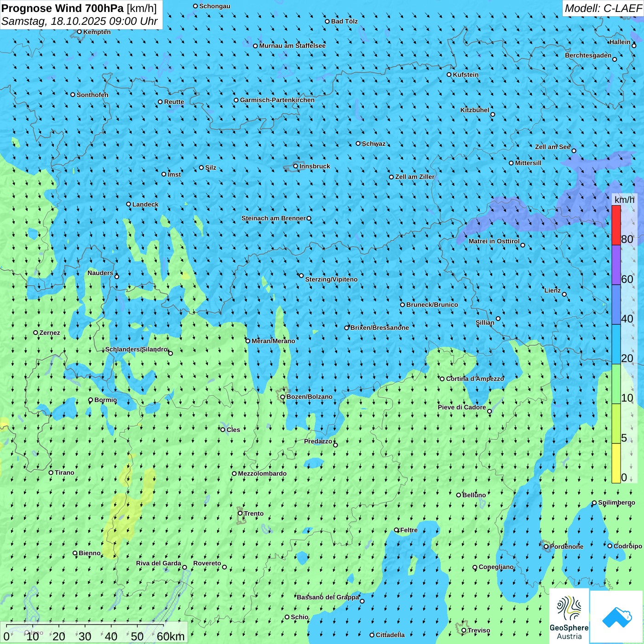This screenshot has height=644, width=644.
Task: Click the Cles label
Action: point(233,430)
